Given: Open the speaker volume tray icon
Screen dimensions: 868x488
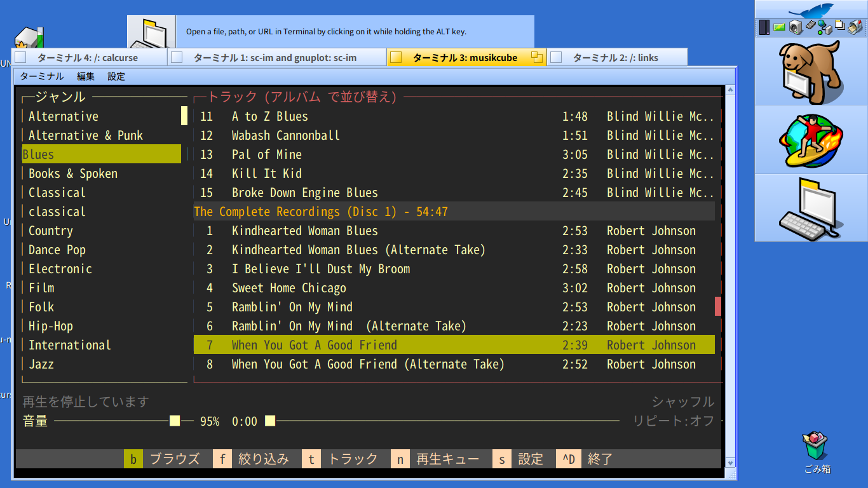Looking at the screenshot, I should pos(795,27).
